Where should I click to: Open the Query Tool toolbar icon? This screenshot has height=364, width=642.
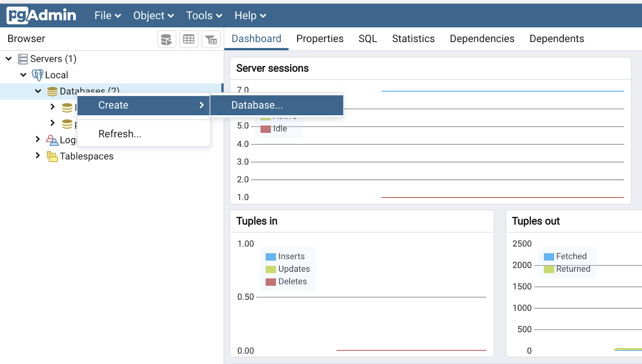click(167, 39)
